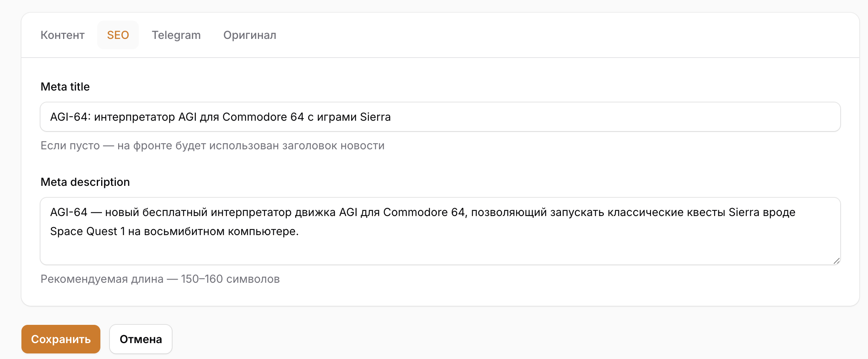868x359 pixels.
Task: Place cursor on 'Space Quest 1' in description
Action: point(87,231)
